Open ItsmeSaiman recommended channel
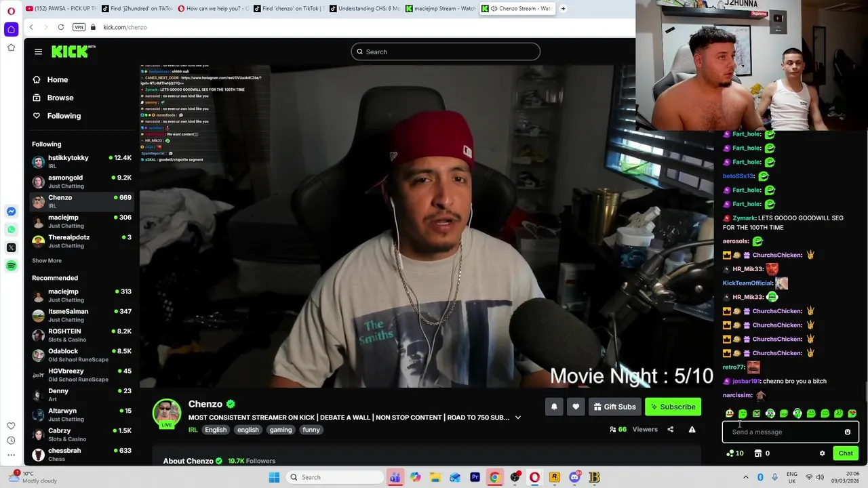 point(81,315)
